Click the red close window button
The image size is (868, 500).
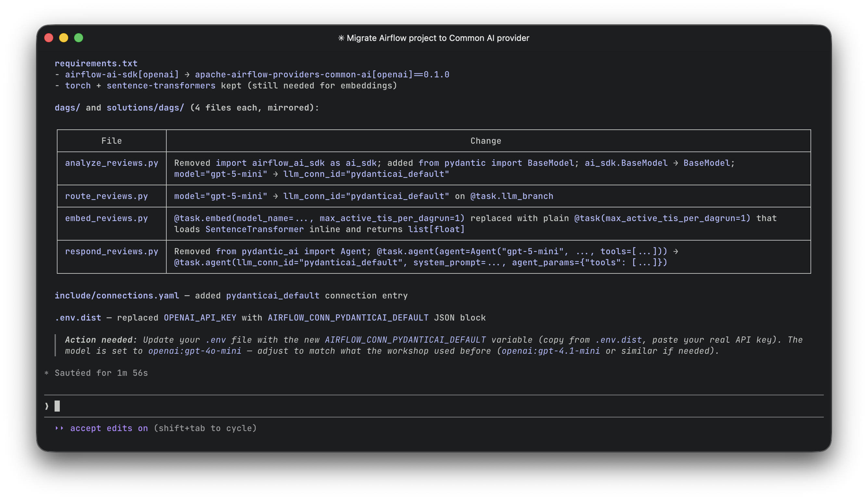pos(49,38)
